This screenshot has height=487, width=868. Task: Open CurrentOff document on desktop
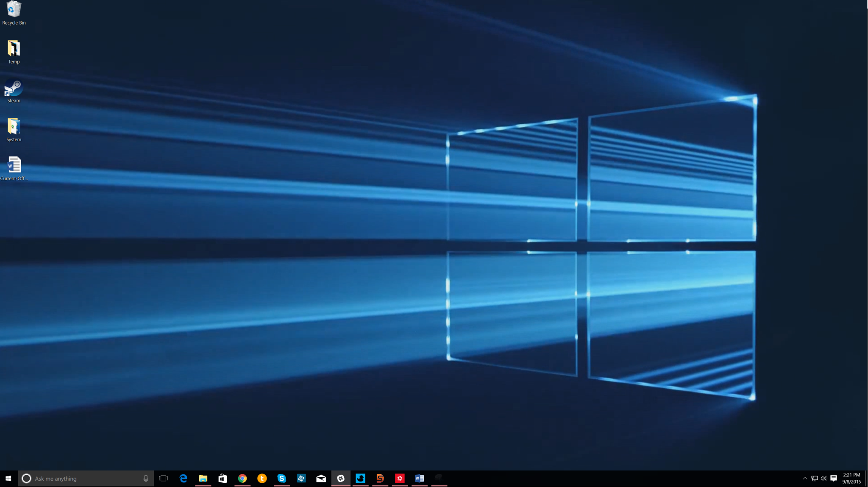13,165
